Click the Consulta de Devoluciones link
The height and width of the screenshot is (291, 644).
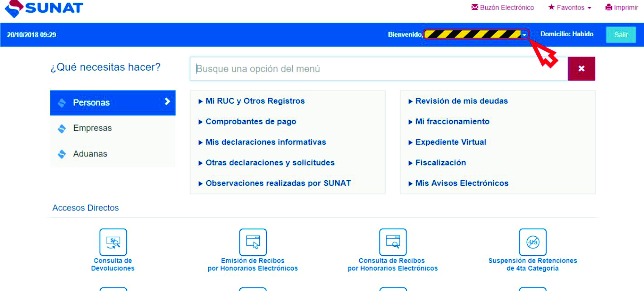click(x=113, y=265)
